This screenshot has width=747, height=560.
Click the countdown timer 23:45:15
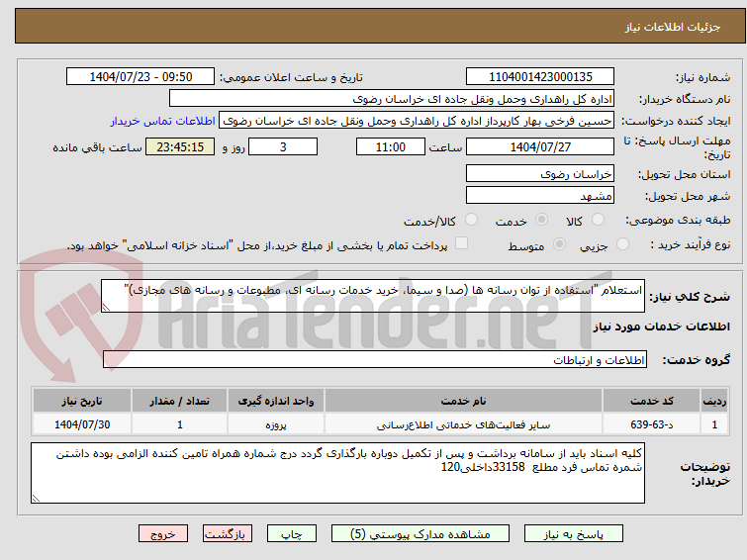click(180, 146)
